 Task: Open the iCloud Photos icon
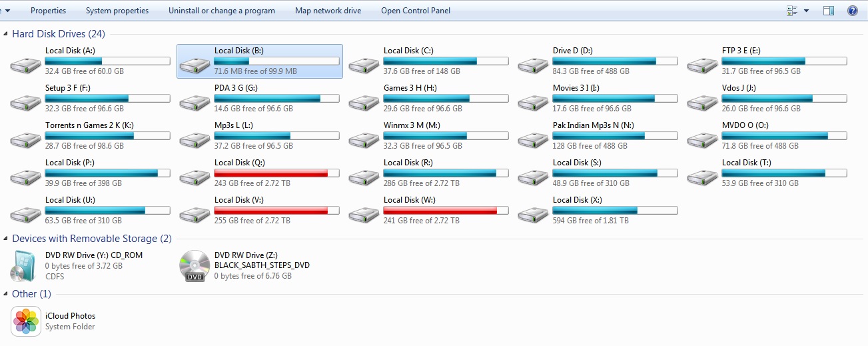click(26, 321)
